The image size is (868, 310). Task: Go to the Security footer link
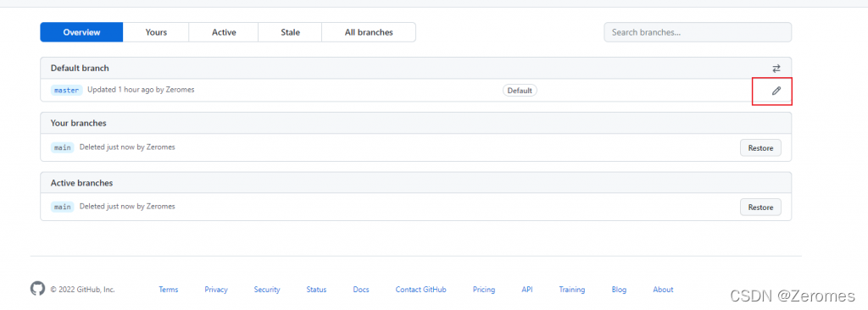[267, 290]
